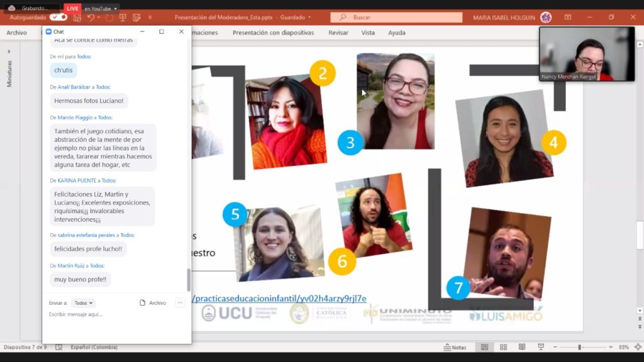Open the Todos recipient dropdown in chat
The width and height of the screenshot is (644, 362).
click(84, 303)
